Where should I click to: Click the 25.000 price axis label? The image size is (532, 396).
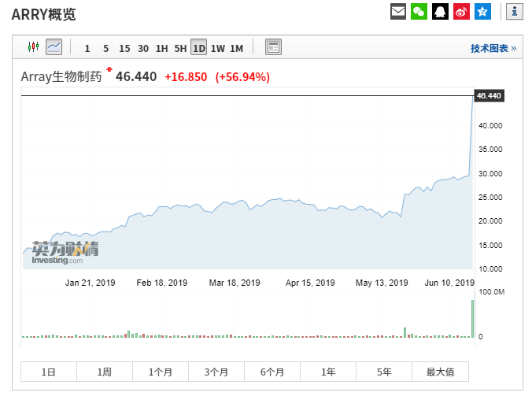[x=490, y=197]
